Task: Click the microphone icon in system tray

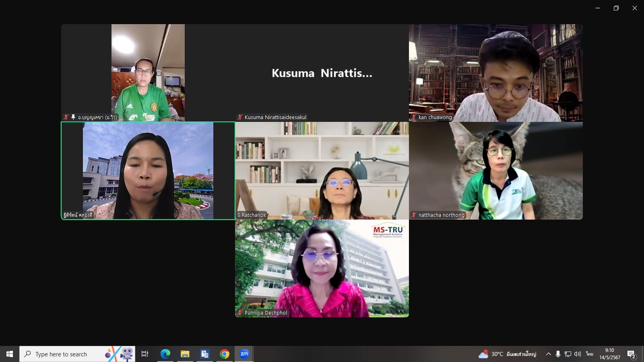Action: [x=558, y=354]
